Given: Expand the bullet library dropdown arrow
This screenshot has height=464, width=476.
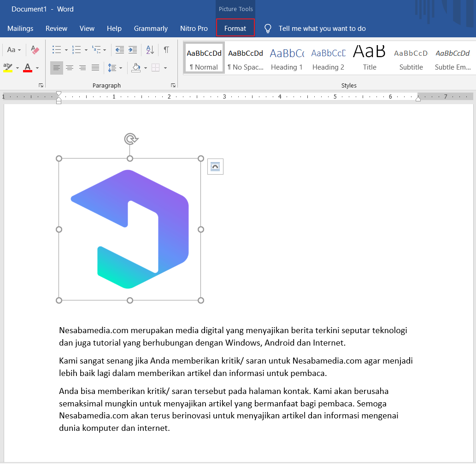Looking at the screenshot, I should tap(66, 50).
